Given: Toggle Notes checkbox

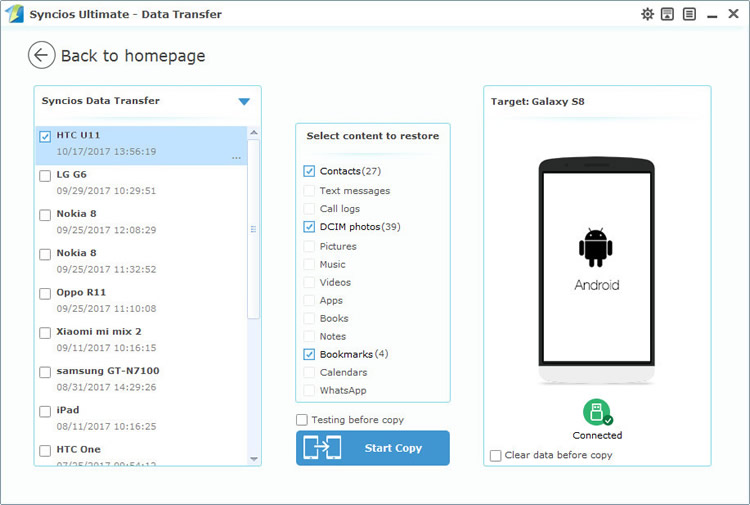Looking at the screenshot, I should tap(309, 336).
